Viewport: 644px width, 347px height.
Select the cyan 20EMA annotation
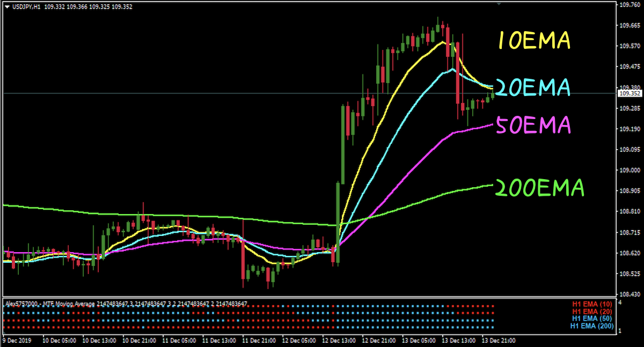(x=532, y=87)
